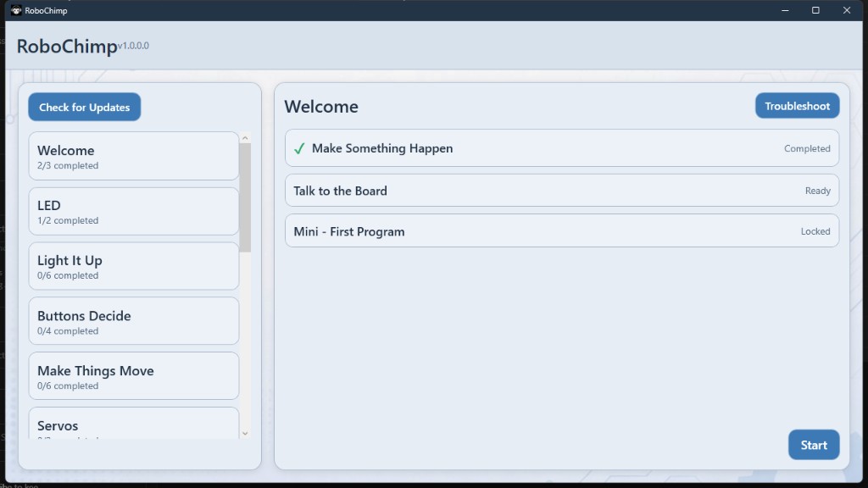Select the Welcome lesson category

(133, 156)
